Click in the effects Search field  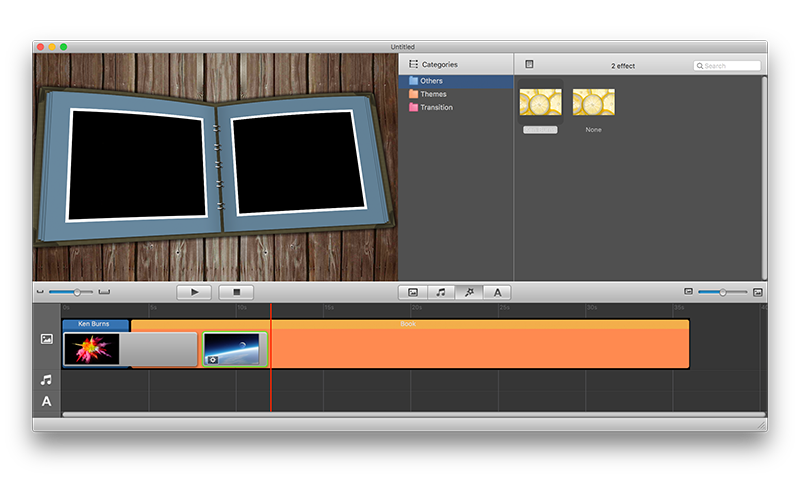730,65
